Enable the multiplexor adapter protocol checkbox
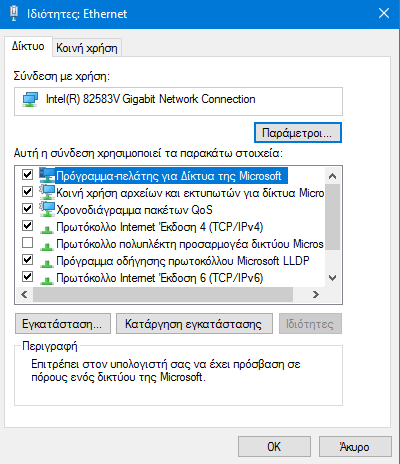The width and height of the screenshot is (400, 464). tap(27, 243)
